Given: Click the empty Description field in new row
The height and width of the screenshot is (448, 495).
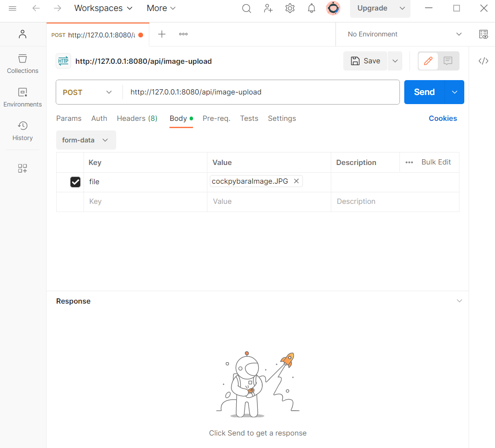Looking at the screenshot, I should tap(395, 201).
